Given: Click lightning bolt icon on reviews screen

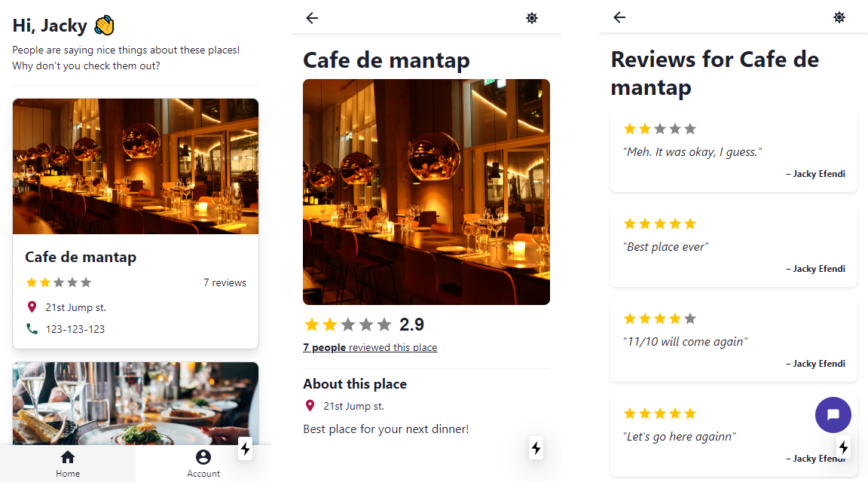Looking at the screenshot, I should [843, 447].
